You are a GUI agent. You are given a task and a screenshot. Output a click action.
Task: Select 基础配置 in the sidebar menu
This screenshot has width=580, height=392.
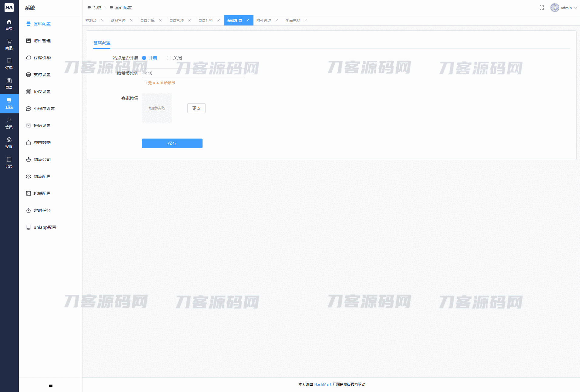50,24
